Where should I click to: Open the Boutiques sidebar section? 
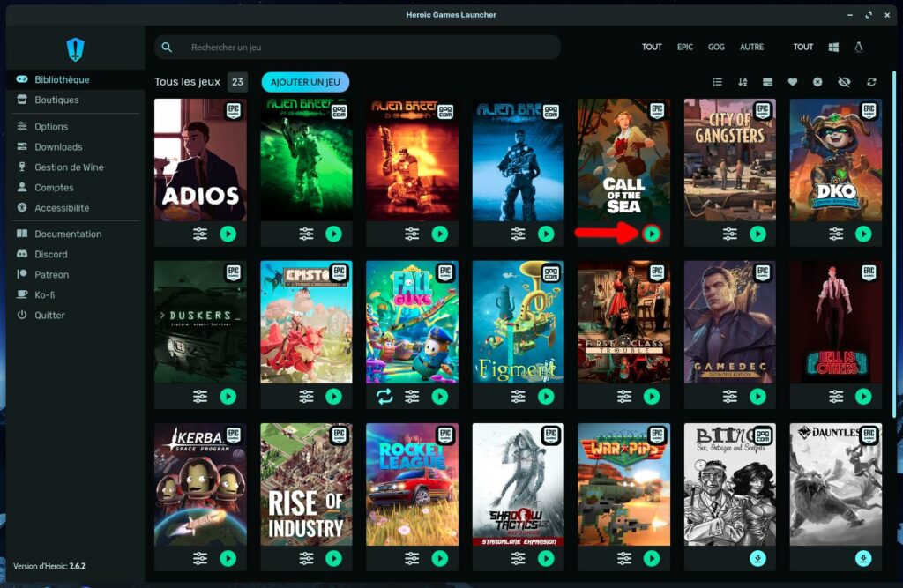56,100
